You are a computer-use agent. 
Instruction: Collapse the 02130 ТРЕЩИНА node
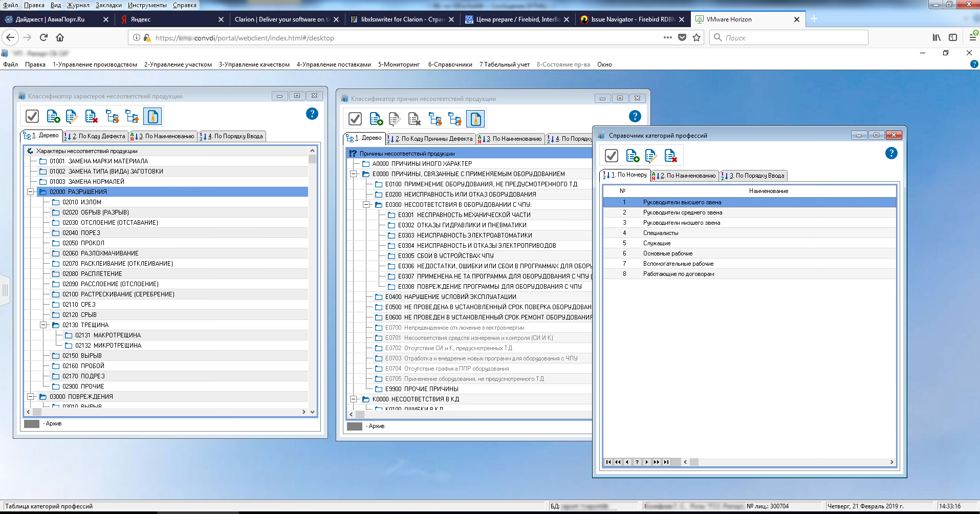pos(43,325)
